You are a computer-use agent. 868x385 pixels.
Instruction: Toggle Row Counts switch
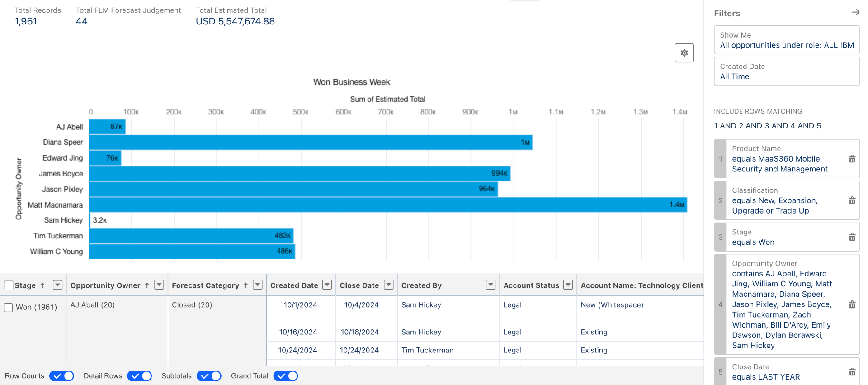coord(61,376)
